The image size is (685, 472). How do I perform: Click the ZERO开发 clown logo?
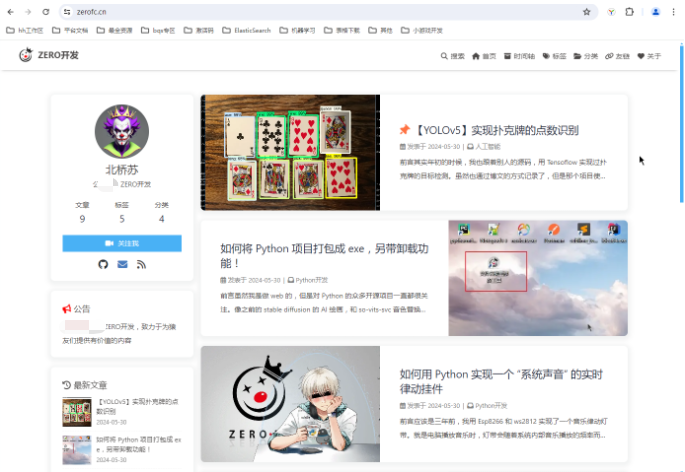[26, 55]
